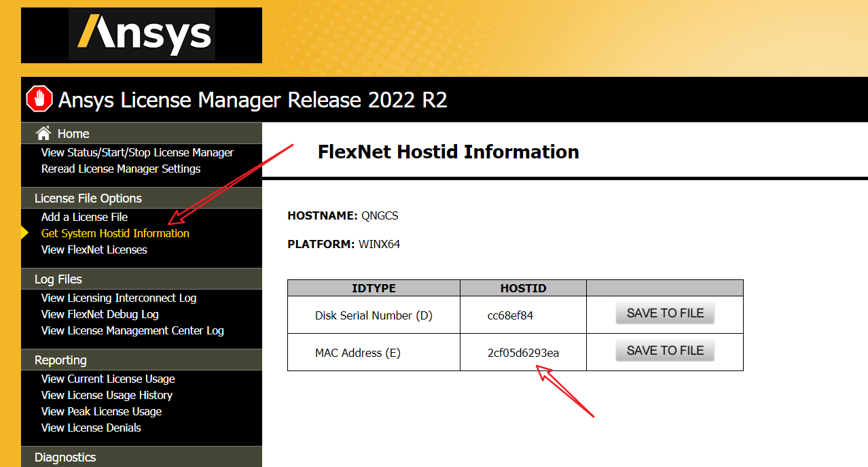
Task: Click the MAC hostid 2cf05d6293ea
Action: point(523,353)
